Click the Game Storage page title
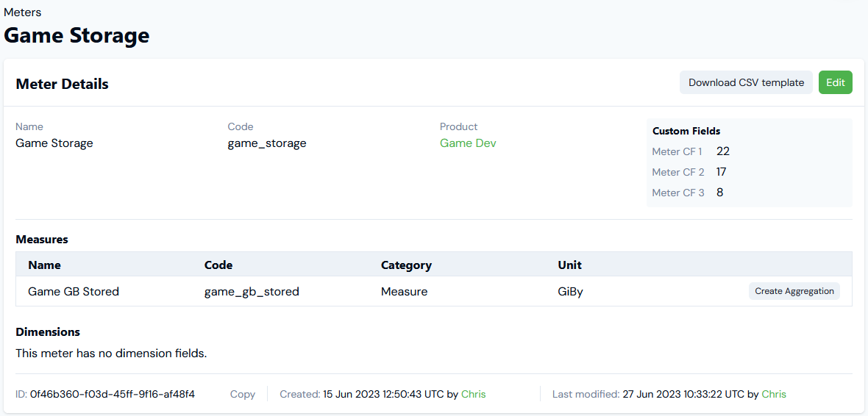 click(77, 35)
